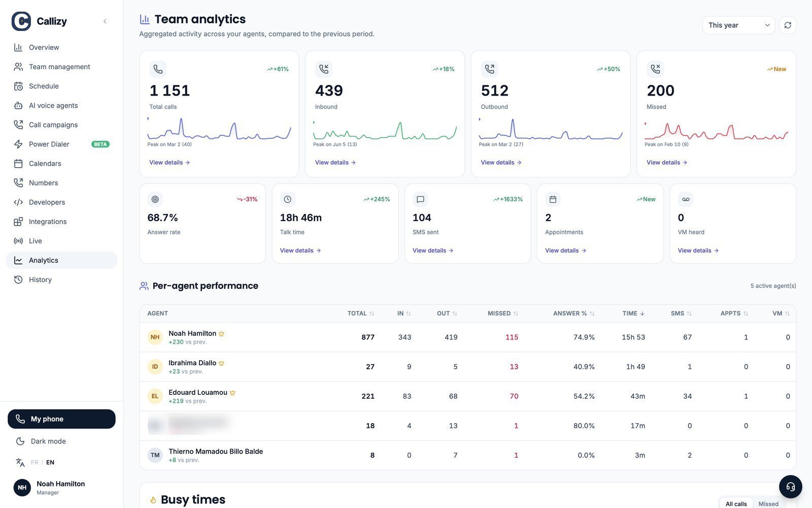Open Power Dialer beta page
812x508 pixels.
(61, 144)
